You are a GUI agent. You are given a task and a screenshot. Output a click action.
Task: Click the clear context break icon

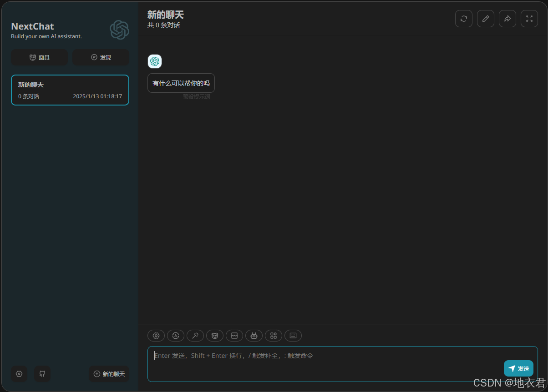(234, 336)
